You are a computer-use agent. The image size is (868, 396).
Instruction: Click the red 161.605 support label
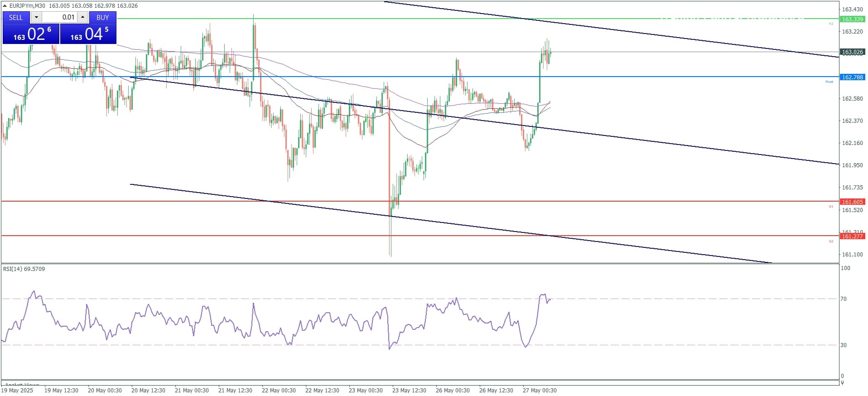pyautogui.click(x=852, y=202)
